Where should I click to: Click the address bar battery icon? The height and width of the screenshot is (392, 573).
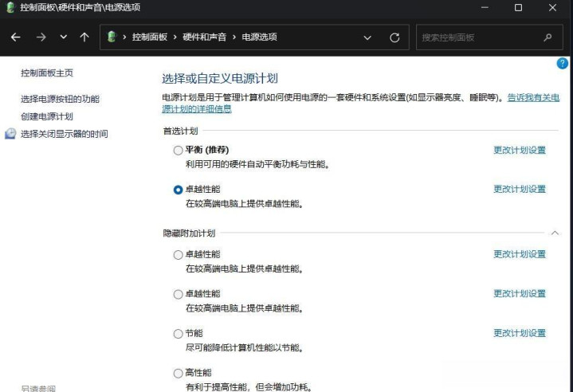click(x=112, y=37)
